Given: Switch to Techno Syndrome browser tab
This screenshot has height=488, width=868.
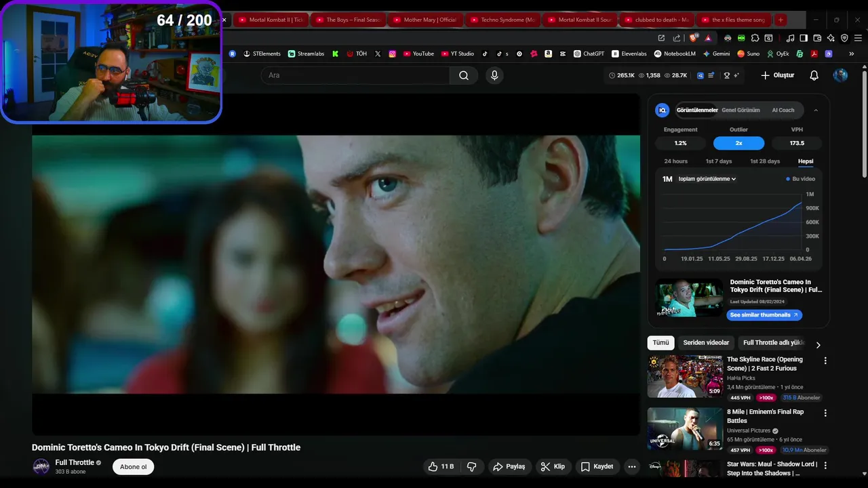Looking at the screenshot, I should point(502,20).
